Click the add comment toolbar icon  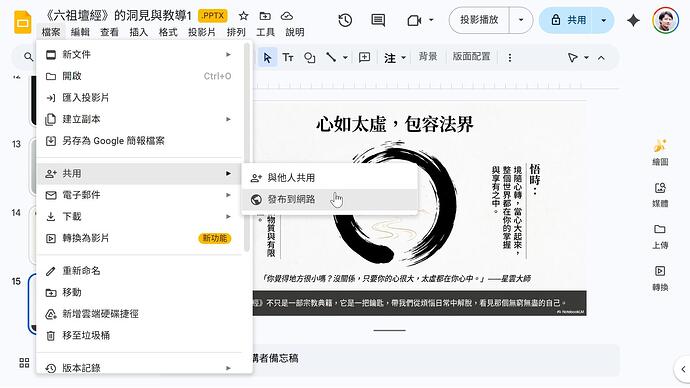[x=364, y=57]
